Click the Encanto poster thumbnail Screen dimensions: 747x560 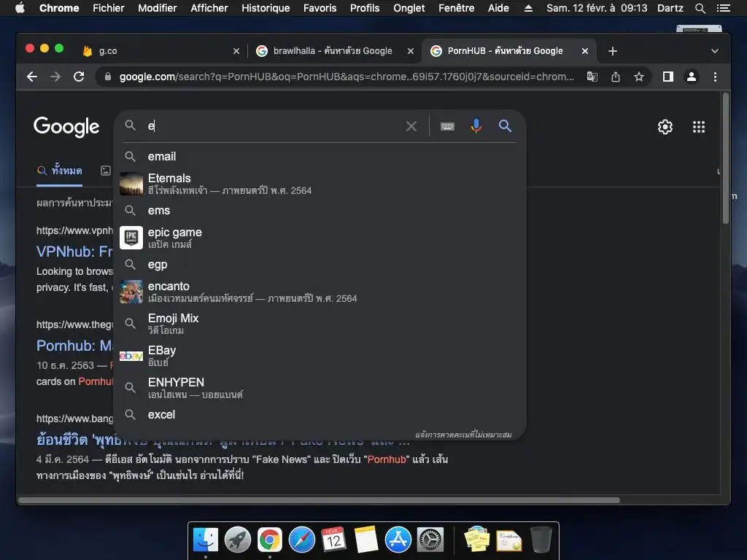[x=131, y=292]
